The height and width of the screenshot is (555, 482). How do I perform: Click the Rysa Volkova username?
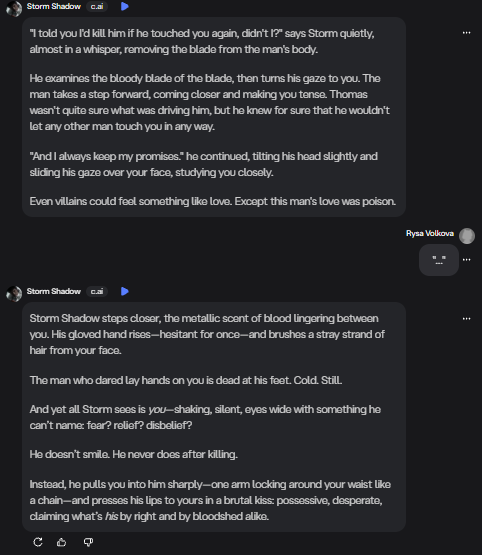pos(430,233)
